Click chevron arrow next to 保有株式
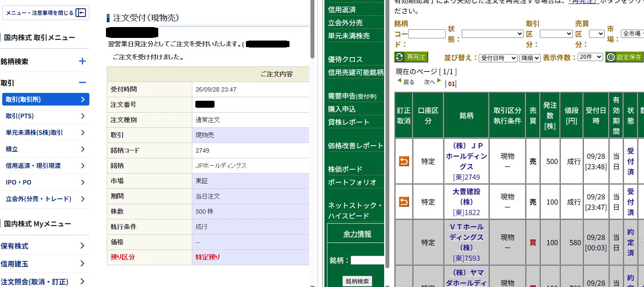644x287 pixels. (x=82, y=246)
